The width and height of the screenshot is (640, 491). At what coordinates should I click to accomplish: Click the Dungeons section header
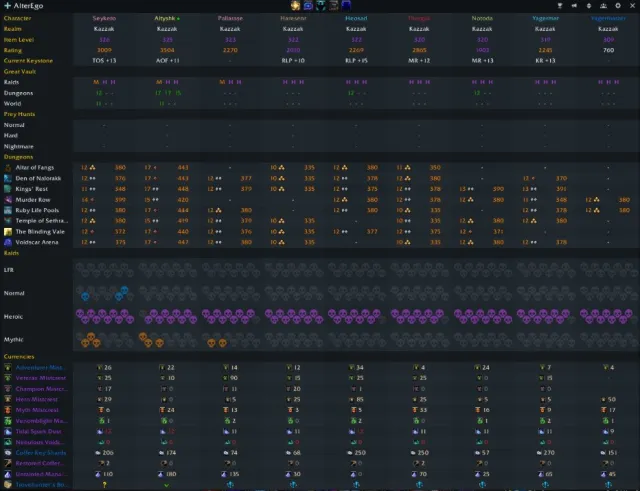point(18,157)
